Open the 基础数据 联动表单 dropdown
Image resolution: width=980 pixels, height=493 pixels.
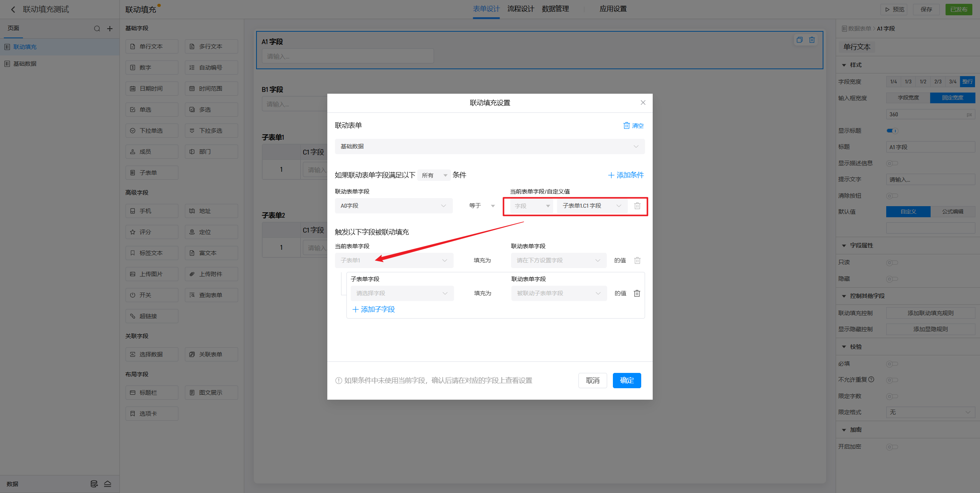pyautogui.click(x=489, y=146)
